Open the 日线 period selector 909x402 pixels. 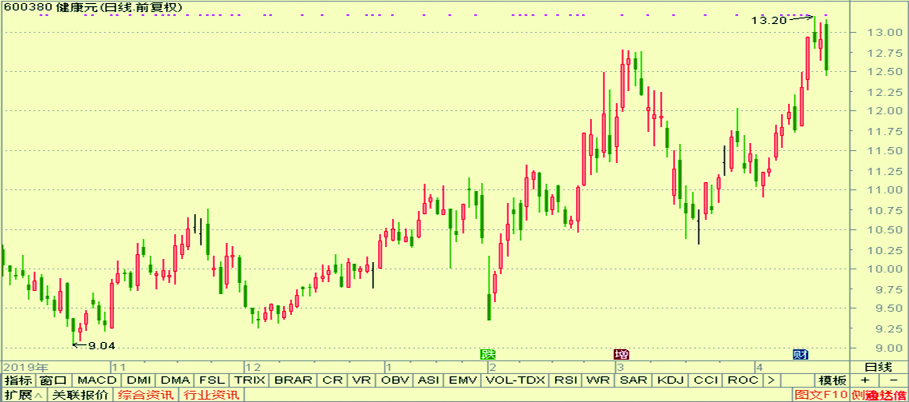click(878, 367)
